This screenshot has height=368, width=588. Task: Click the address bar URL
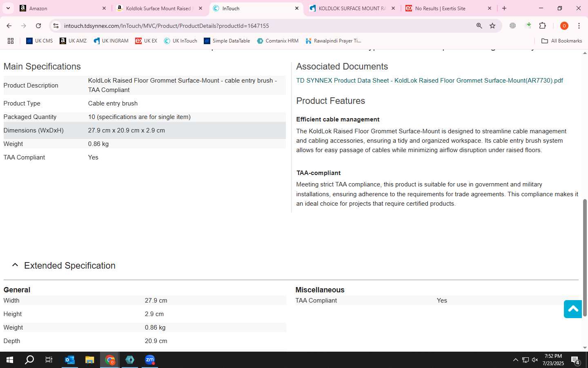[x=167, y=26]
